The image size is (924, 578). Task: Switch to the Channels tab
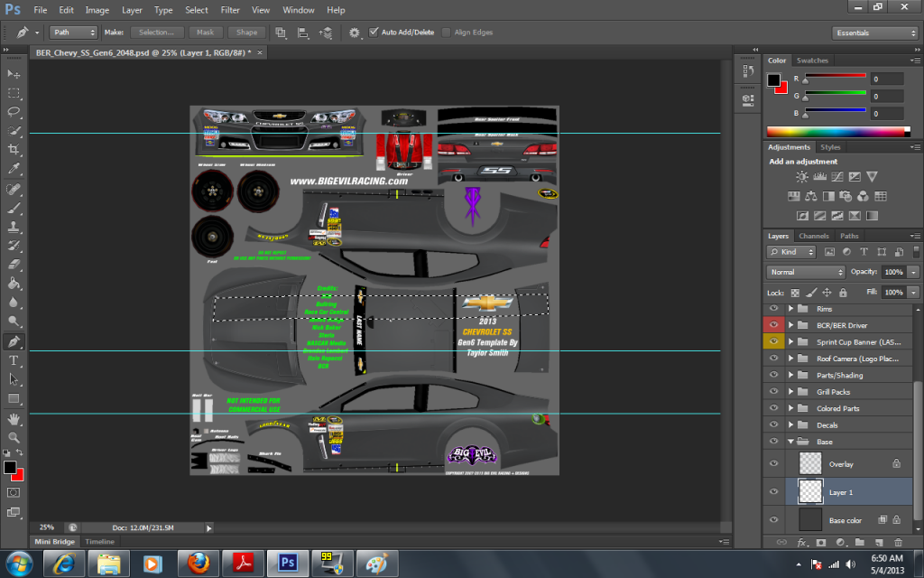[814, 236]
